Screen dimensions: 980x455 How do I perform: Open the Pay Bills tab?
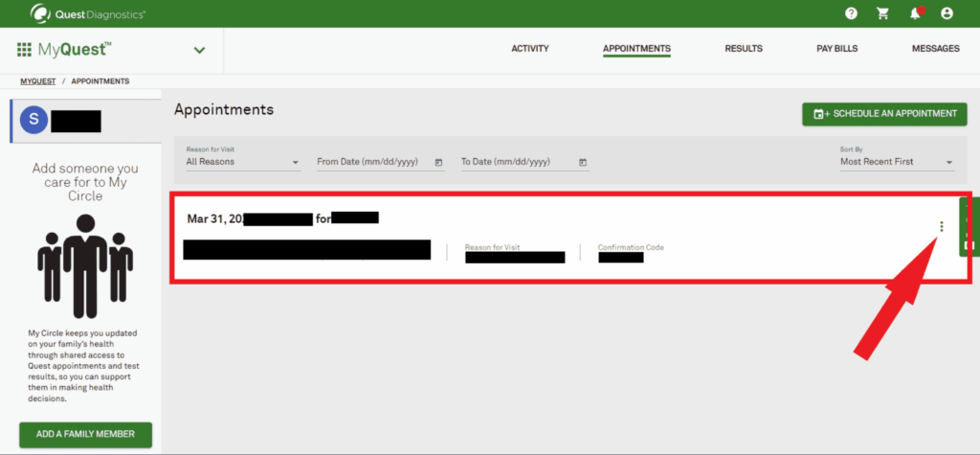pyautogui.click(x=836, y=48)
